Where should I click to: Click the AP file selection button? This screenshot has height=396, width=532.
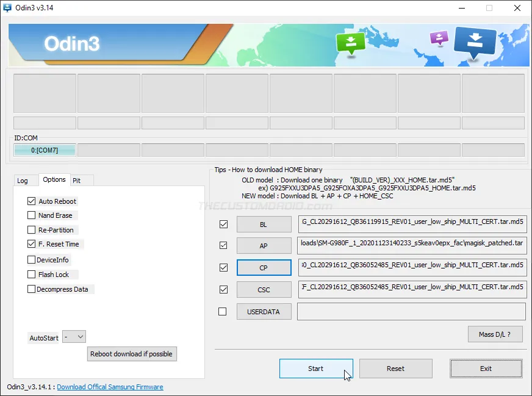[264, 246]
